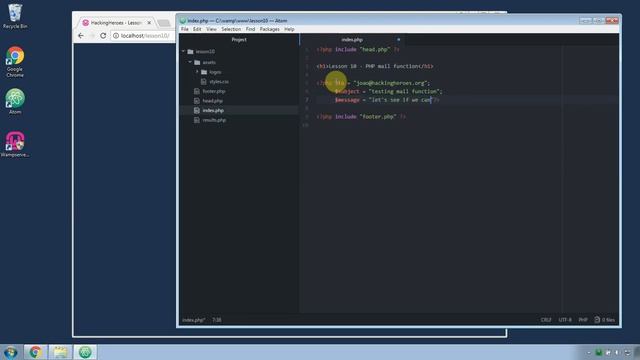The height and width of the screenshot is (360, 640).
Task: Switch to Chrome in the taskbar
Action: 36,352
